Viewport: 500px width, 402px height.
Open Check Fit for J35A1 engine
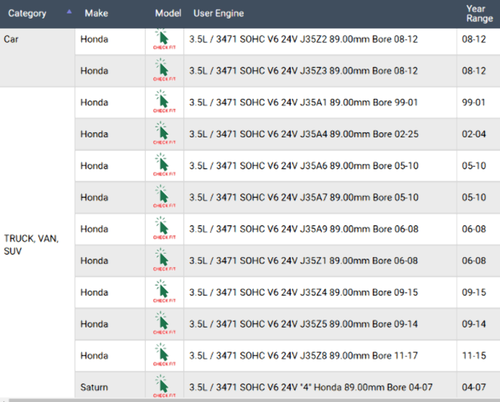coord(164,102)
